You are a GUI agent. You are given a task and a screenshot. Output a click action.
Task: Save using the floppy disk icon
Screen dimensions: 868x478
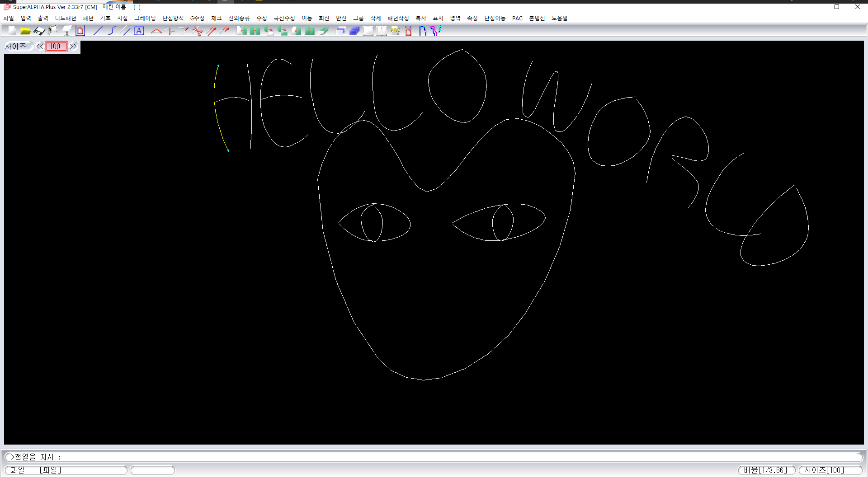(x=39, y=31)
